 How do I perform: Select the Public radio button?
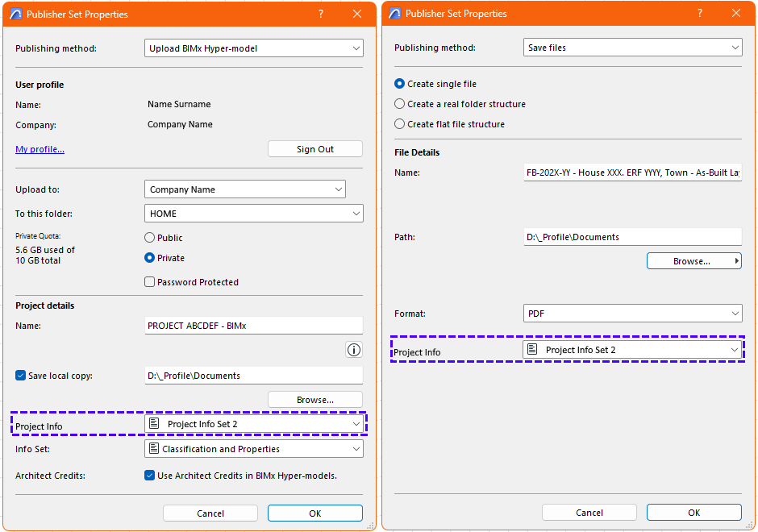click(x=149, y=237)
